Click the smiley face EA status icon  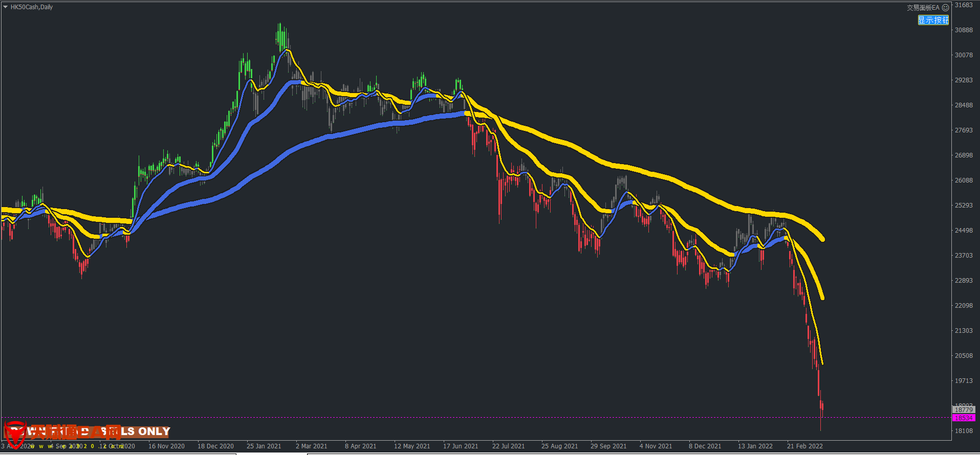pos(945,8)
